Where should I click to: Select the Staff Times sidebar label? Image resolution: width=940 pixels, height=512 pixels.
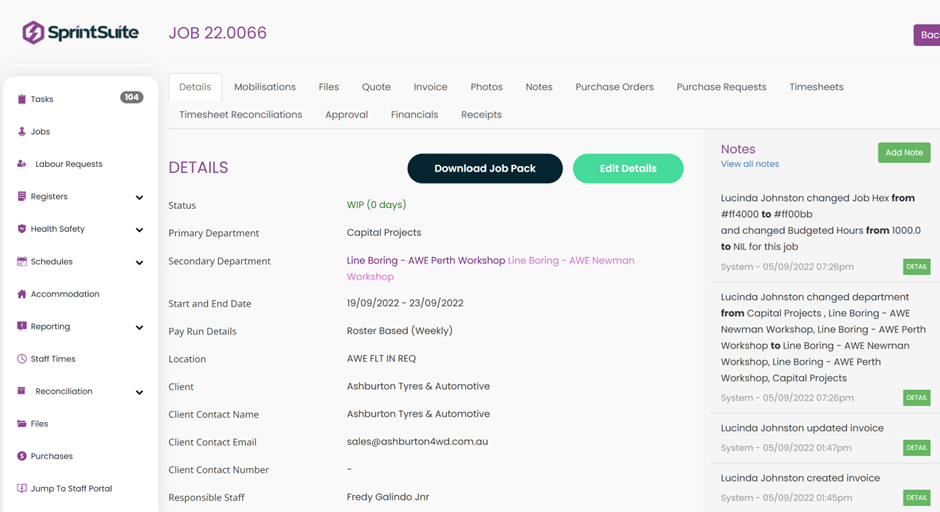(x=53, y=359)
